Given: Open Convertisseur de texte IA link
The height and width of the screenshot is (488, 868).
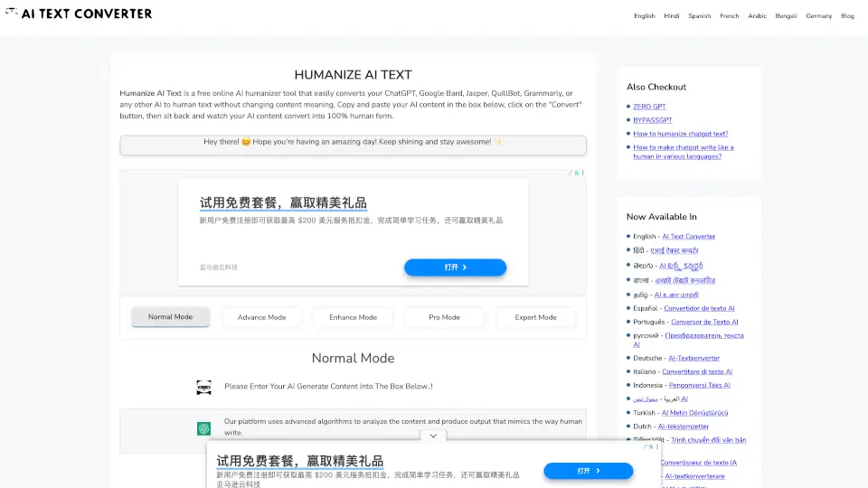Looking at the screenshot, I should pos(699,463).
